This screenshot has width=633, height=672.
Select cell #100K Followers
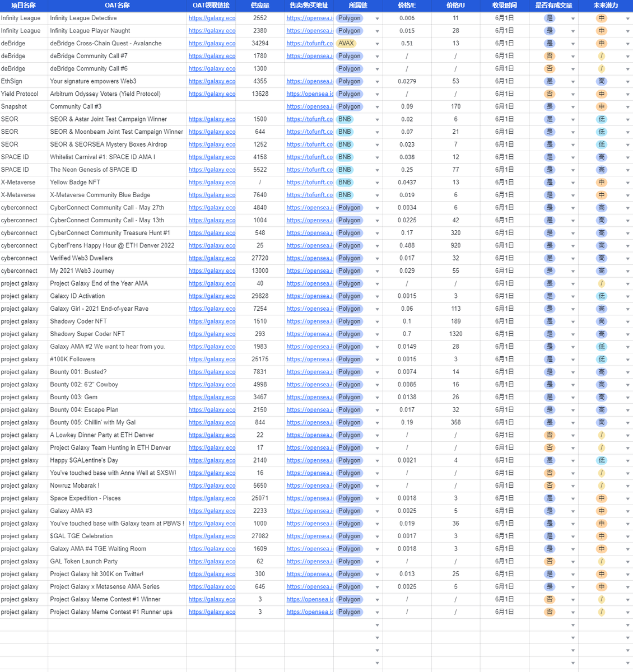(x=117, y=359)
